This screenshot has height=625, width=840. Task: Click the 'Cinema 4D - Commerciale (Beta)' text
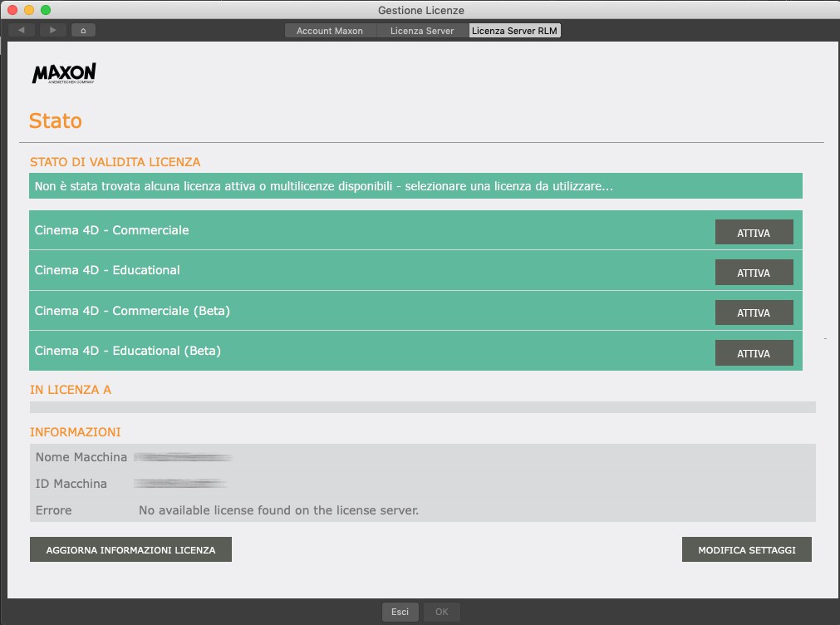[x=132, y=311]
